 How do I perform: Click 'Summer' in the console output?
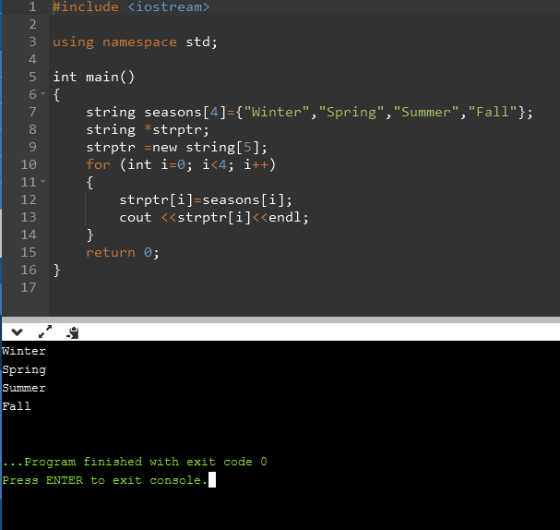coord(24,388)
